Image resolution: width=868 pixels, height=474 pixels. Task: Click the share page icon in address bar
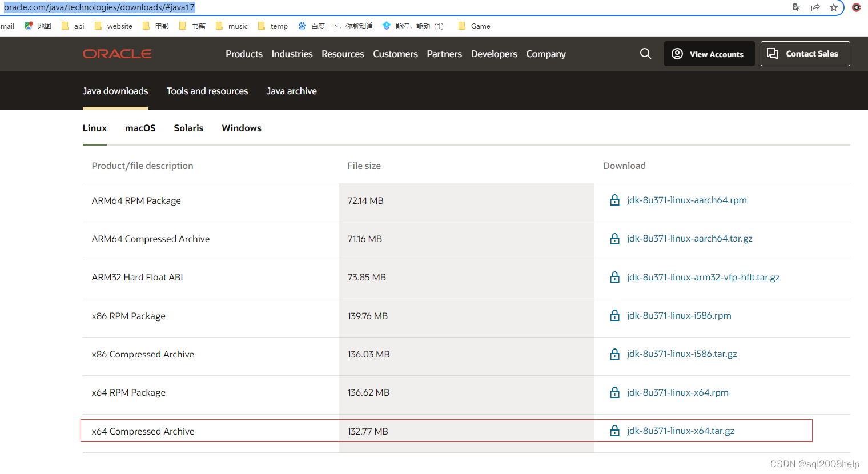(815, 7)
